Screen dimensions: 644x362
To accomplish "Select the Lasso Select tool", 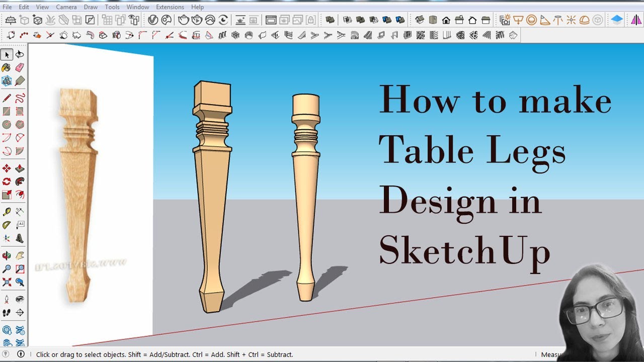I will [x=20, y=54].
